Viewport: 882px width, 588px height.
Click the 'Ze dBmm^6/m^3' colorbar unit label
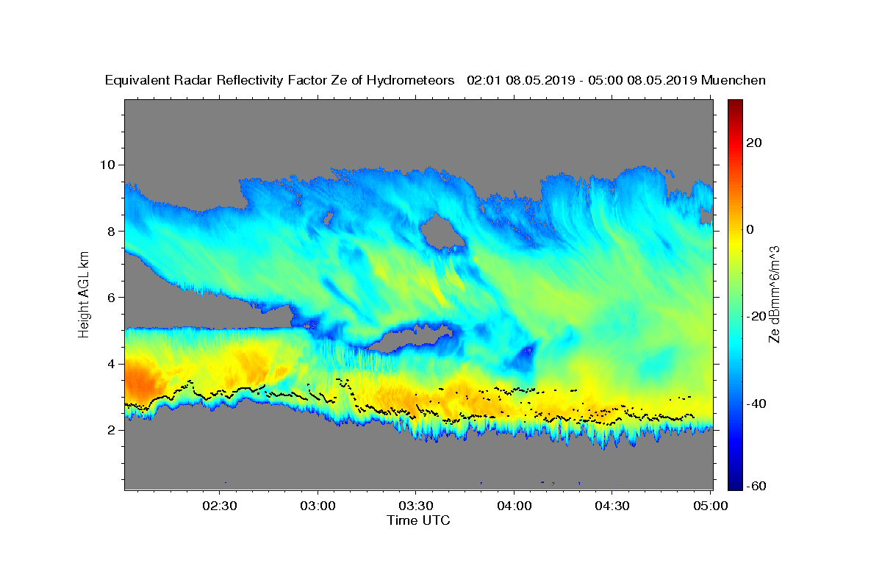click(x=774, y=294)
